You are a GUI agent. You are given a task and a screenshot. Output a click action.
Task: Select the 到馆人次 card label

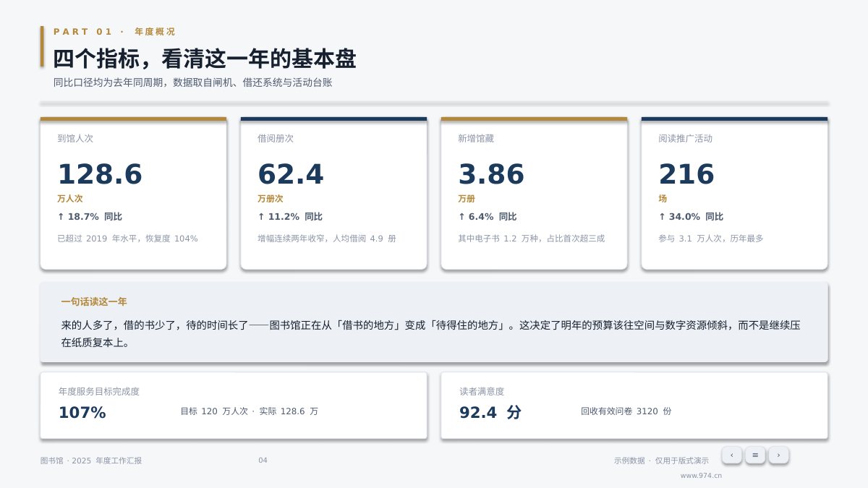pos(75,138)
